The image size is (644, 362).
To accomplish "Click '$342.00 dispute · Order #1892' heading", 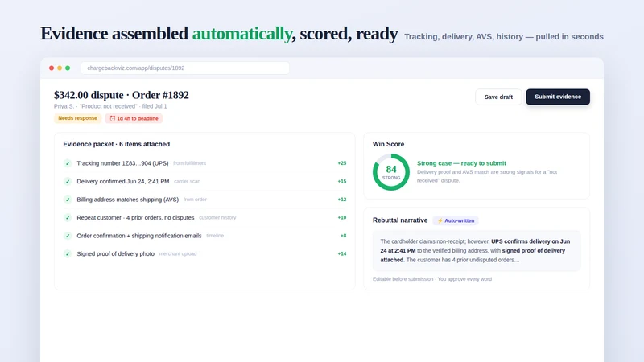I will coord(122,95).
